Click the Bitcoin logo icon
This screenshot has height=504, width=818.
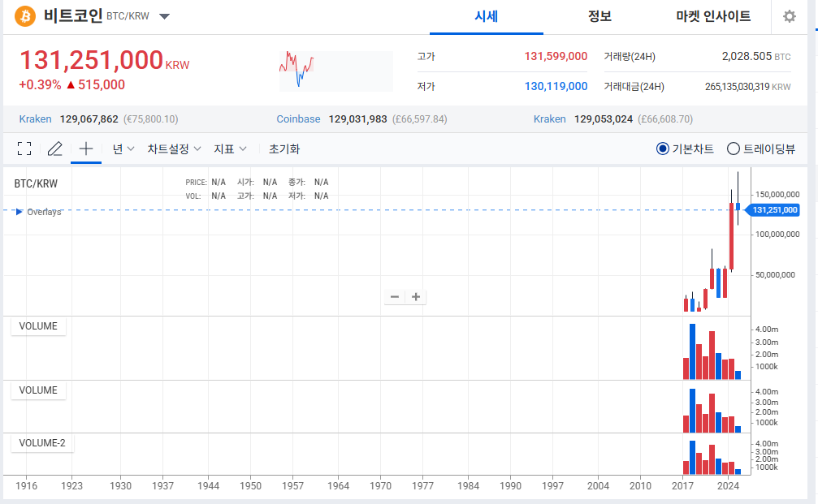point(25,16)
